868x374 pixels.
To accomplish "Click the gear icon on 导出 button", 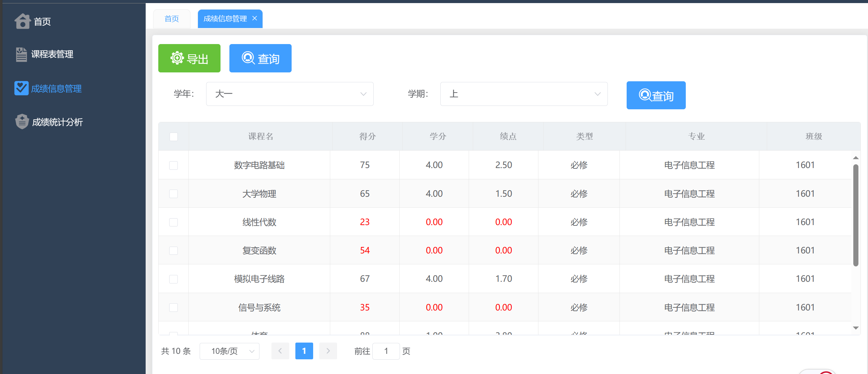I will point(177,58).
